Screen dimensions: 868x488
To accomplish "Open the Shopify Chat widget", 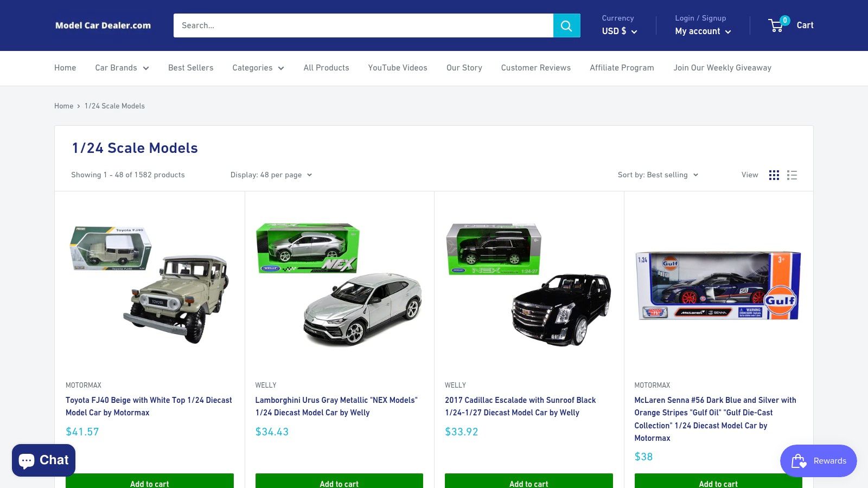I will [x=43, y=460].
